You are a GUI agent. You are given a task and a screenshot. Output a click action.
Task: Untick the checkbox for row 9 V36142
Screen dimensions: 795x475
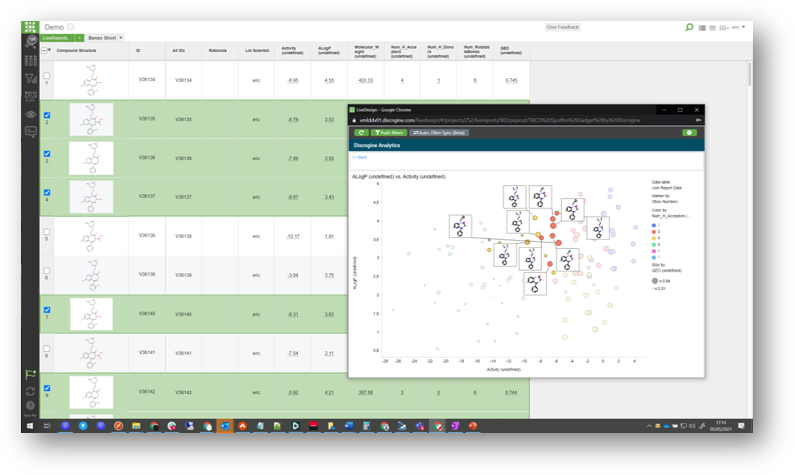47,388
